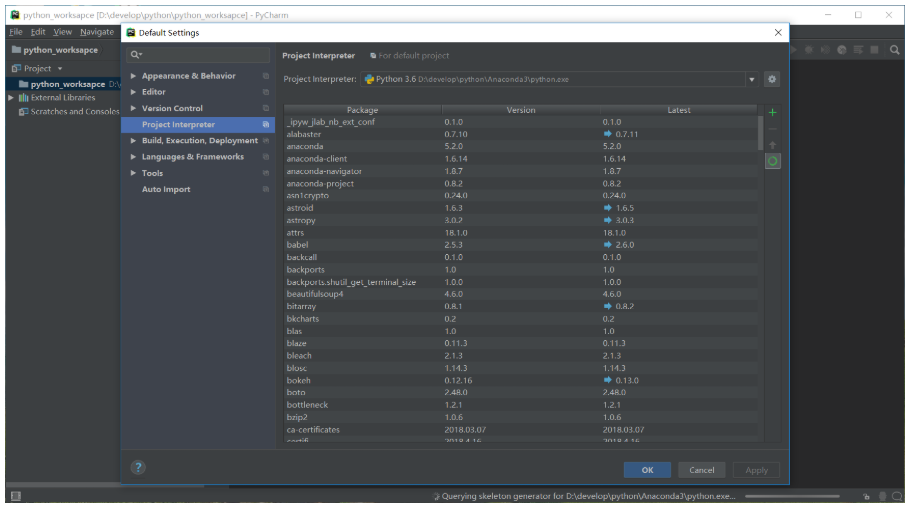
Task: Click the PyCharm logo in Default Settings title
Action: tap(131, 33)
